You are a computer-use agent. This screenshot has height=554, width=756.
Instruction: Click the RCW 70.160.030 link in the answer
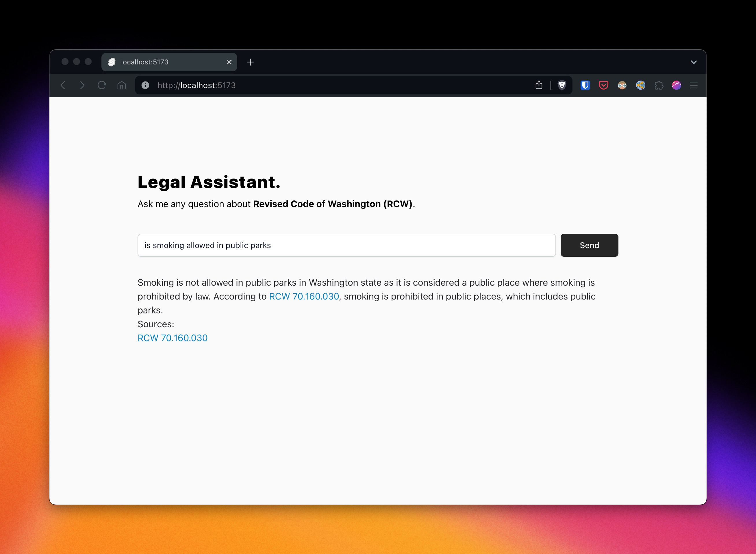pyautogui.click(x=304, y=296)
